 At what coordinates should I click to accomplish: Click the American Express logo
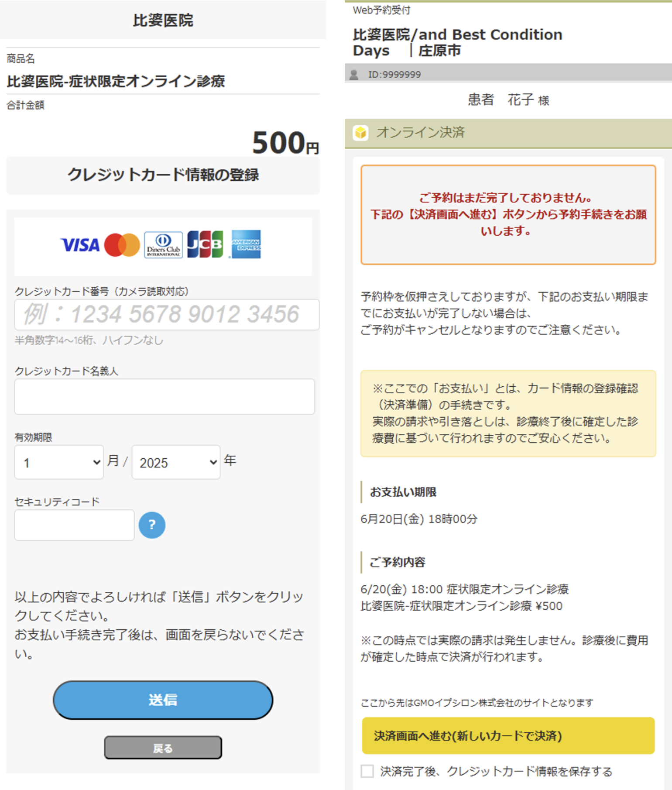(246, 244)
